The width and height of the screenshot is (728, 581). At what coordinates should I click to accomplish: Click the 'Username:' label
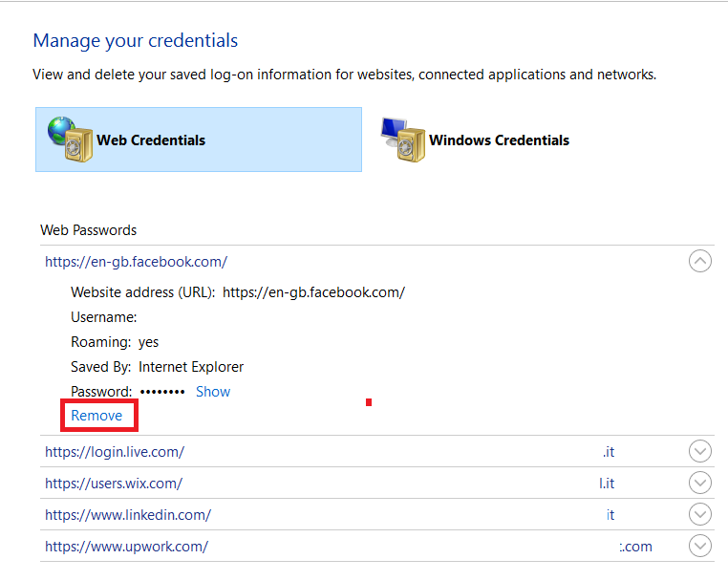pyautogui.click(x=103, y=317)
